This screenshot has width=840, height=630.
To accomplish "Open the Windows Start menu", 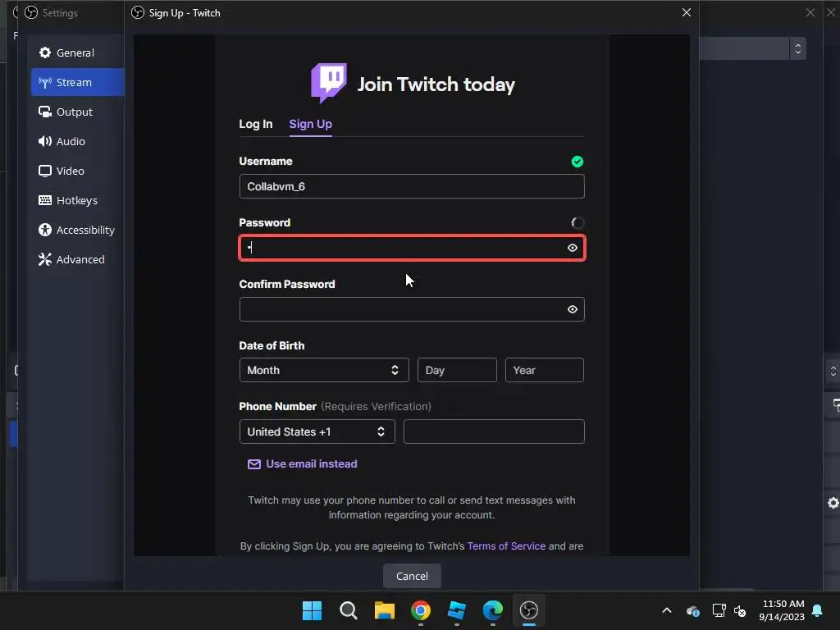I will pos(312,610).
